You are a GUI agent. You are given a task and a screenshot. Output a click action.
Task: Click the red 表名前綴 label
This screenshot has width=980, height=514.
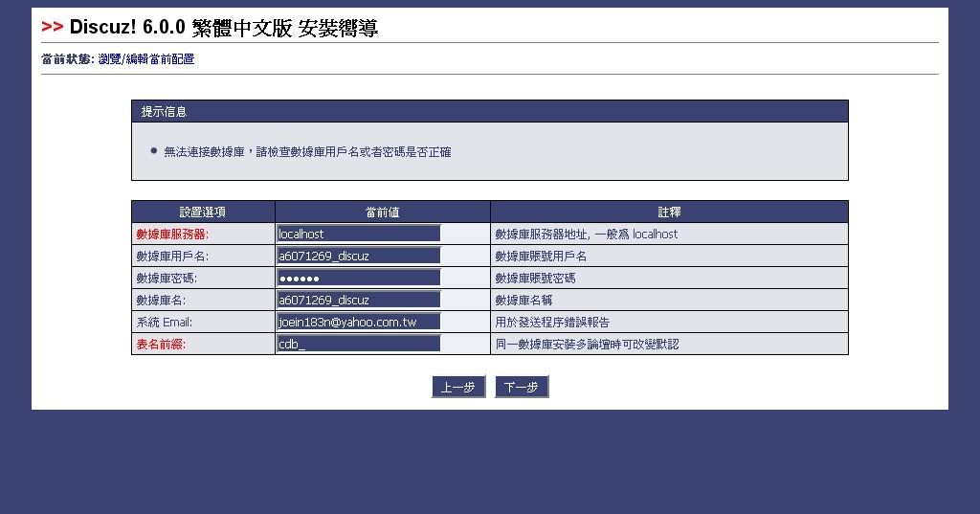[x=161, y=344]
